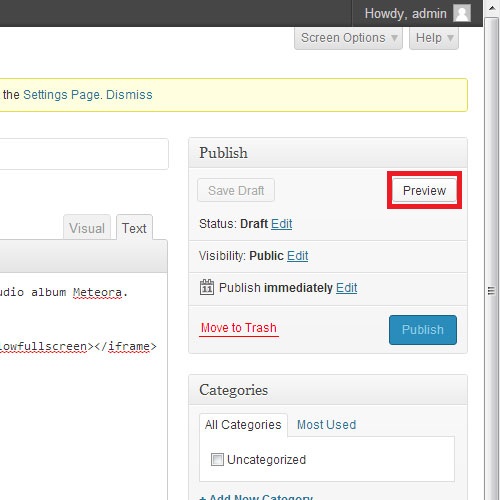Click the blue Publish button
The image size is (500, 500).
tap(423, 330)
